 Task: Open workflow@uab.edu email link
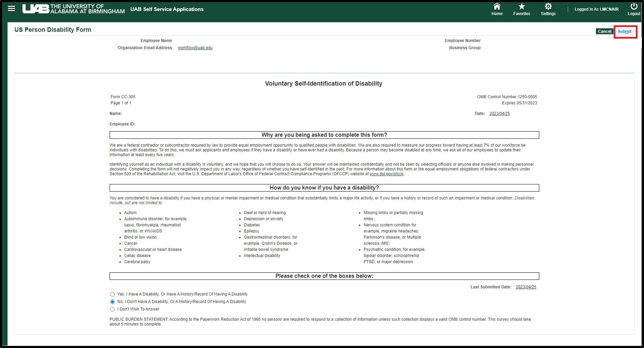click(195, 48)
